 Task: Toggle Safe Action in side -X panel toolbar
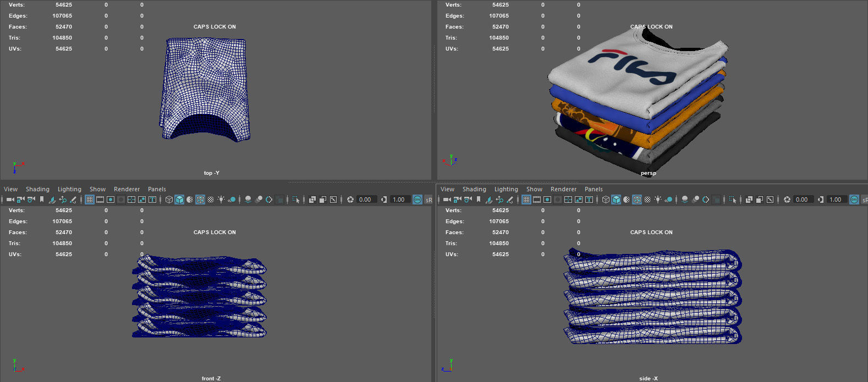pyautogui.click(x=579, y=200)
